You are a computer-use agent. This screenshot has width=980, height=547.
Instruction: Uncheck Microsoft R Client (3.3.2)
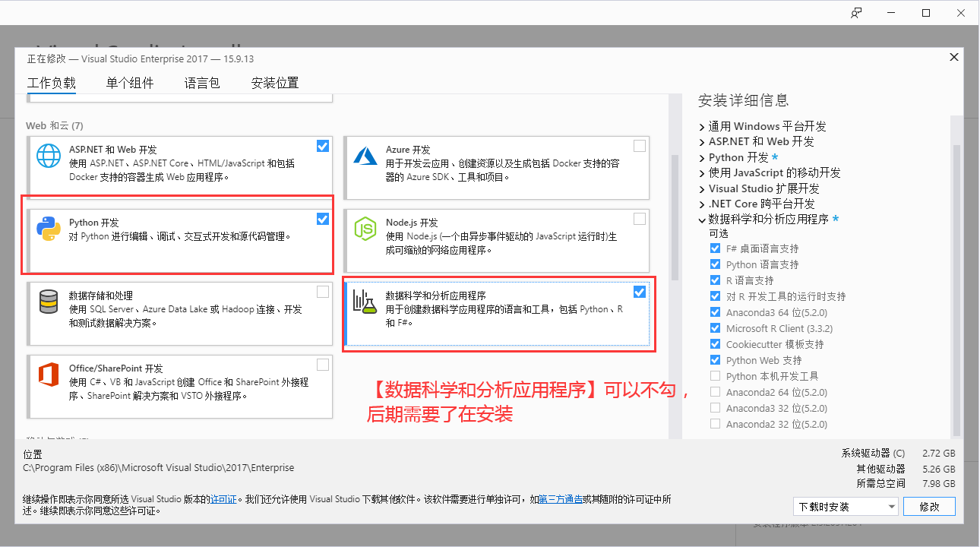pos(715,328)
